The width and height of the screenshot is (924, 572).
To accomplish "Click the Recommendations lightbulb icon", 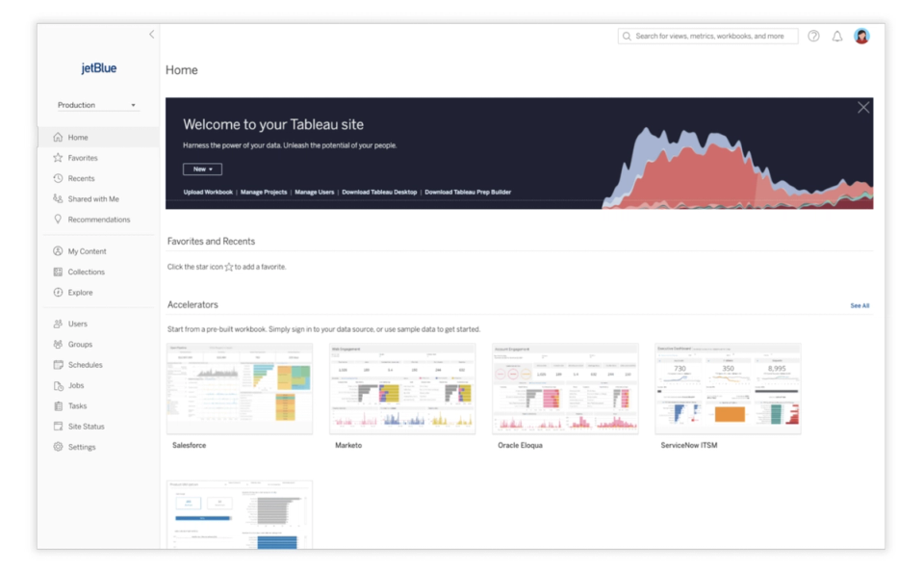I will pos(58,220).
